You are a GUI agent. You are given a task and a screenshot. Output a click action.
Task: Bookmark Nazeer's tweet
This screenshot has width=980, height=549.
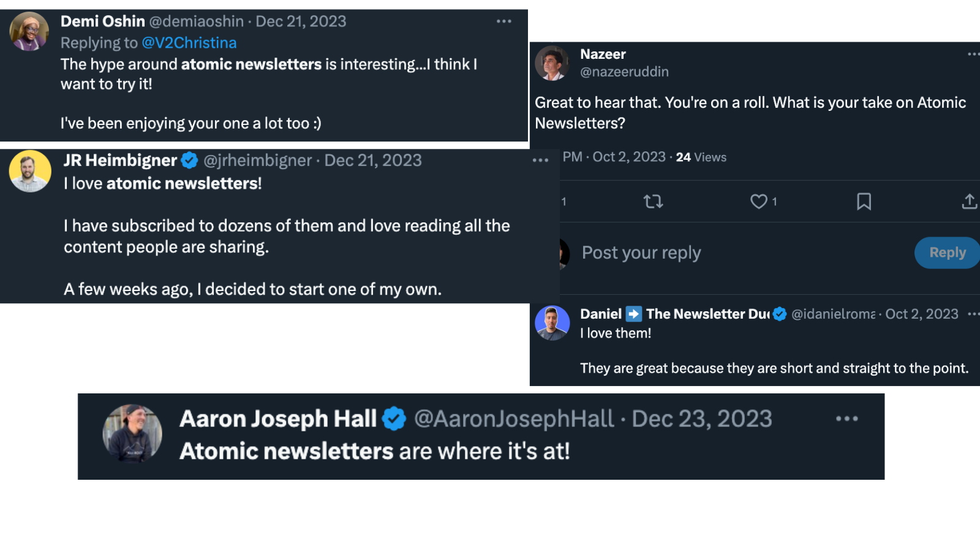(864, 202)
